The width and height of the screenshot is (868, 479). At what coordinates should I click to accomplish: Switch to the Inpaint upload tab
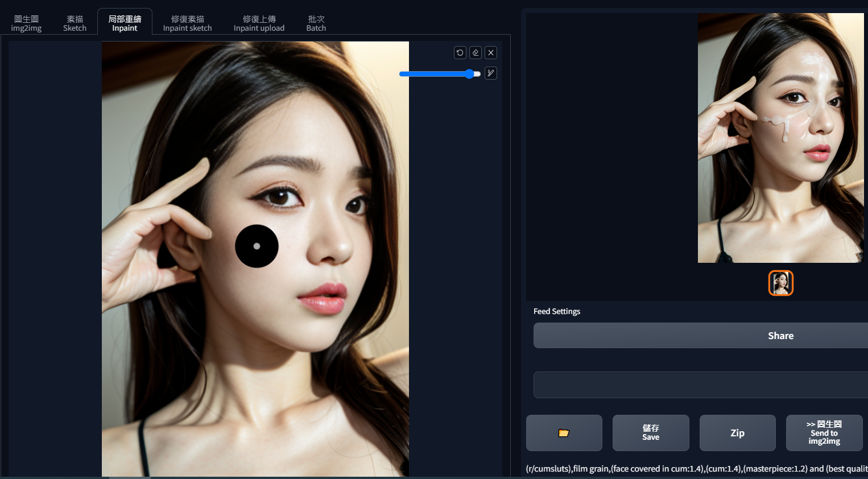tap(259, 23)
